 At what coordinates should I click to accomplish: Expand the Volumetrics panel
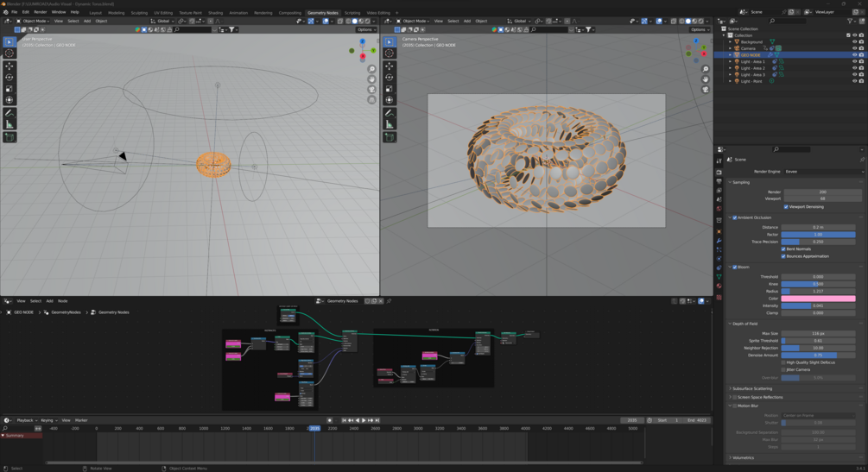[x=743, y=458]
